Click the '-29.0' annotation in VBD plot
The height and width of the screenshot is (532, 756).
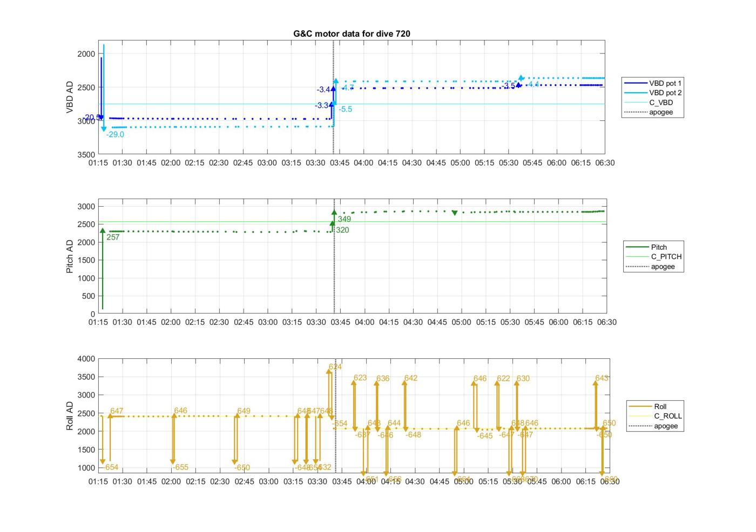(x=115, y=134)
